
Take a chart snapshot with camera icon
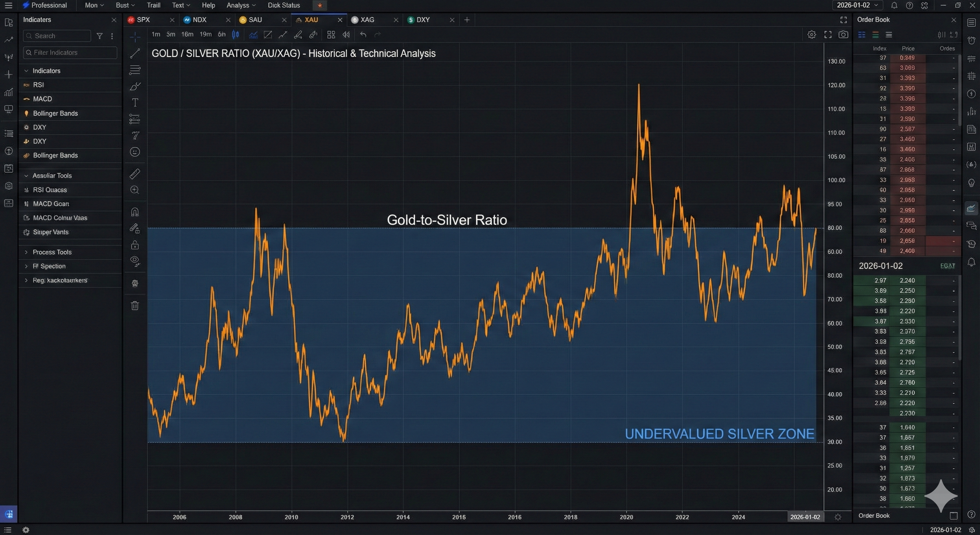coord(843,34)
